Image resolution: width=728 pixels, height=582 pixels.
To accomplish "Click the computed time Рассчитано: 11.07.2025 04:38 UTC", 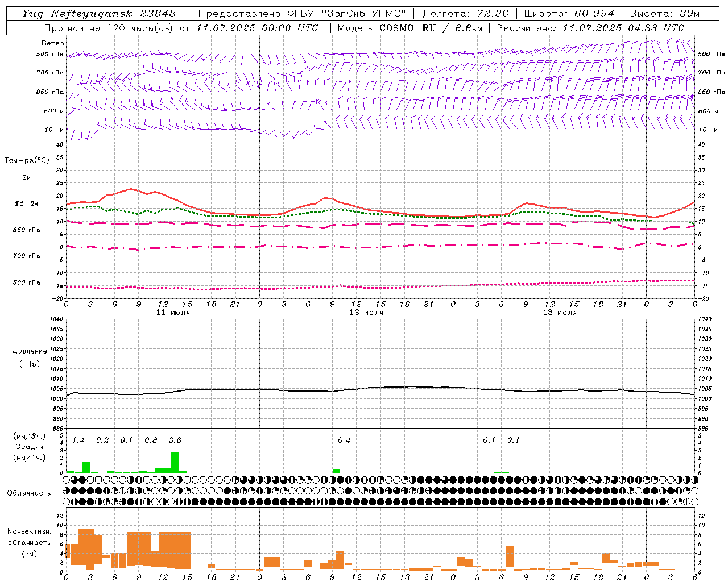I will pos(590,28).
